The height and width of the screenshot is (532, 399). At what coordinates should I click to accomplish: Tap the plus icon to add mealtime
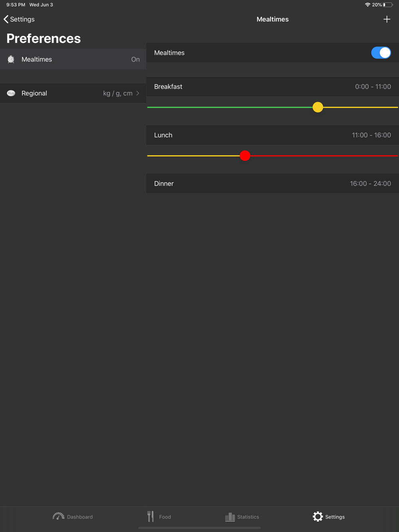(387, 19)
